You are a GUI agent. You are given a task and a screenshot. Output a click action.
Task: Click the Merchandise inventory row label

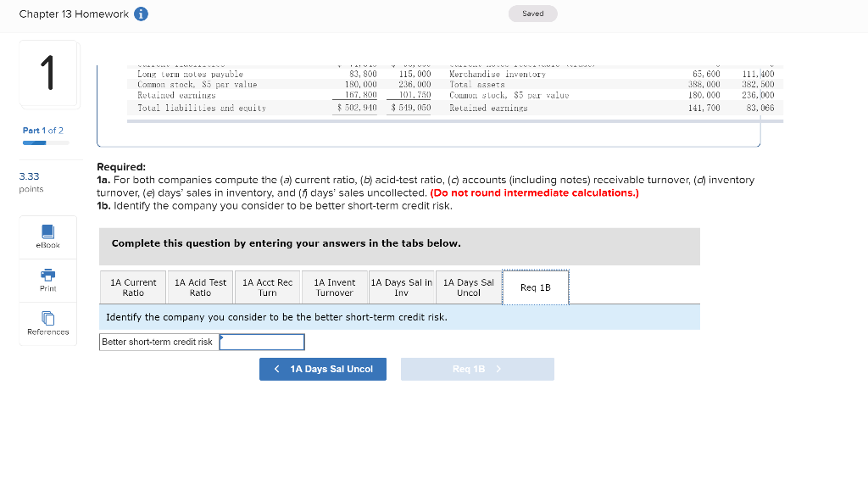coord(497,74)
